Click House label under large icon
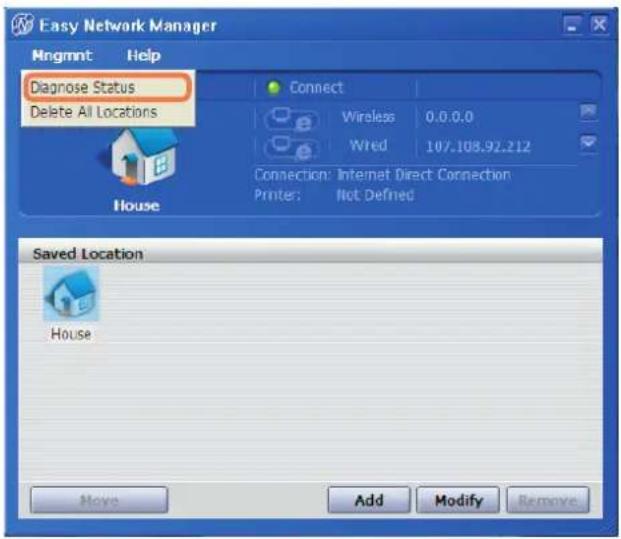Screen dimensions: 621x539 137,206
